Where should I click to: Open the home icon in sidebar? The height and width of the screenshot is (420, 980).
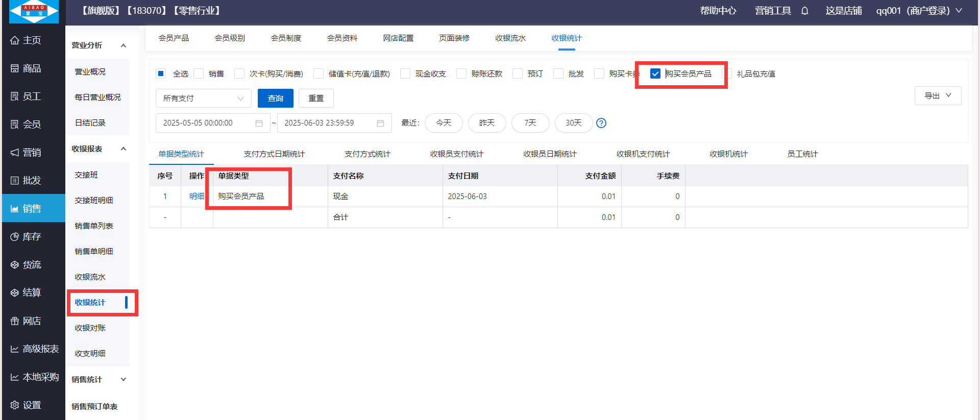[15, 40]
